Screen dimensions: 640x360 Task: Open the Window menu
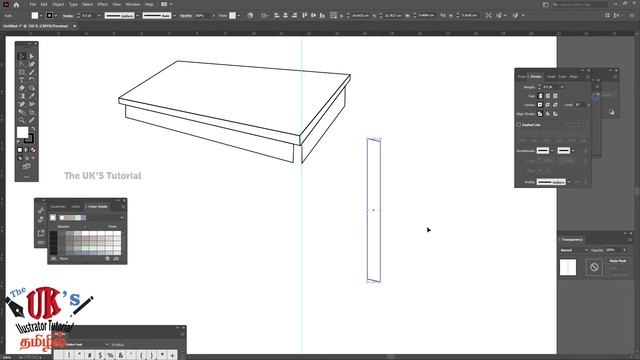[x=133, y=4]
